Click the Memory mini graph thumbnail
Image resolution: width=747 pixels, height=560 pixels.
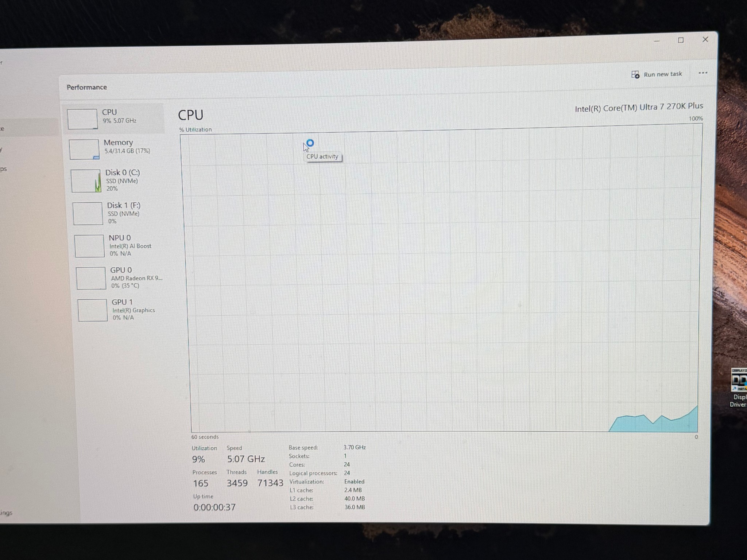[x=84, y=149]
